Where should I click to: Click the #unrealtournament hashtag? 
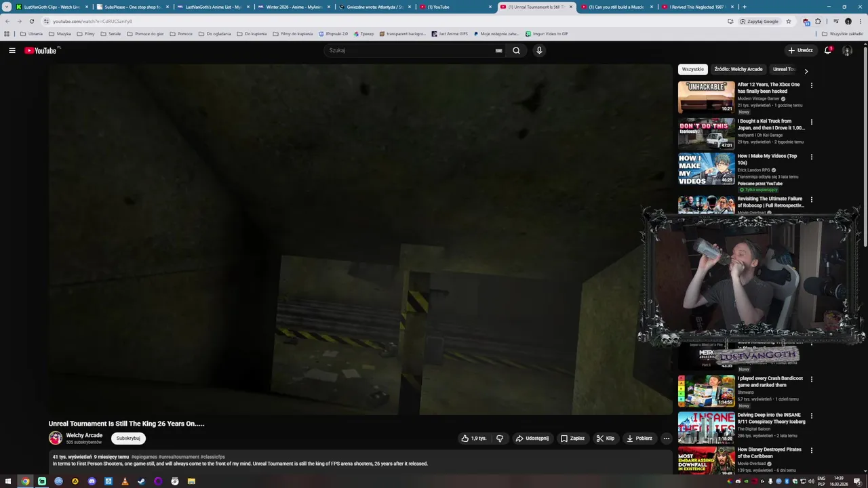coord(179,457)
